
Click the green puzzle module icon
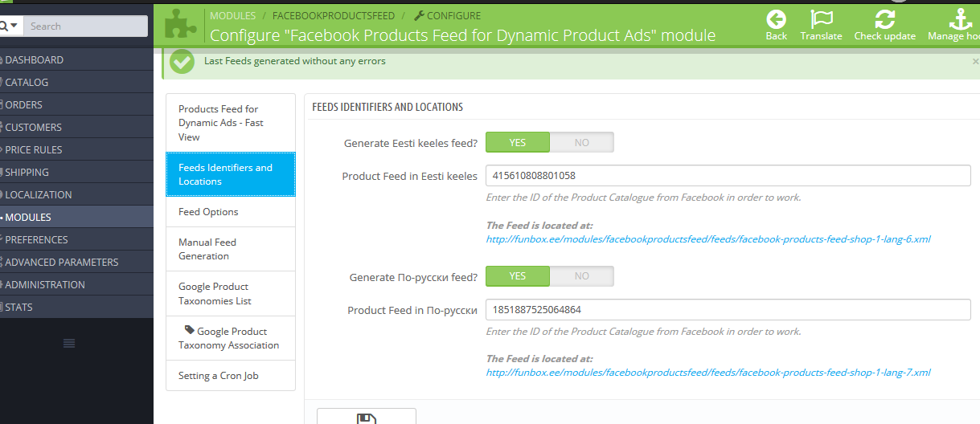click(x=181, y=24)
